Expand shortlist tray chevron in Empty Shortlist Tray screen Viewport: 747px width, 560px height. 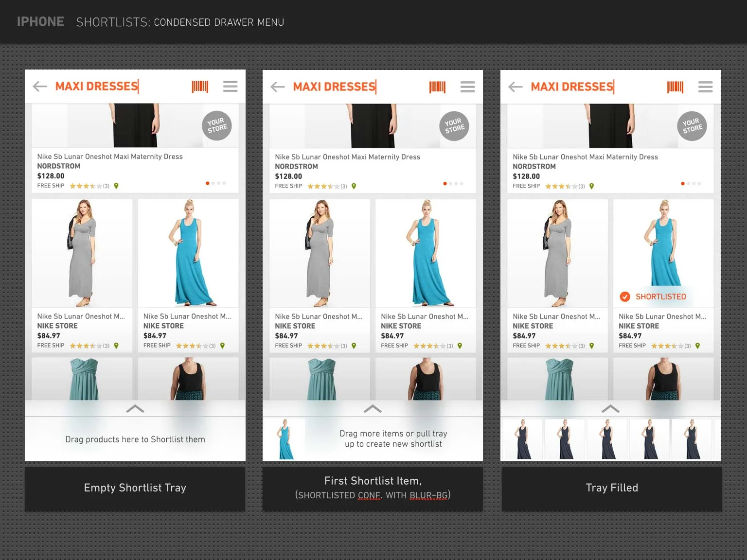click(135, 409)
